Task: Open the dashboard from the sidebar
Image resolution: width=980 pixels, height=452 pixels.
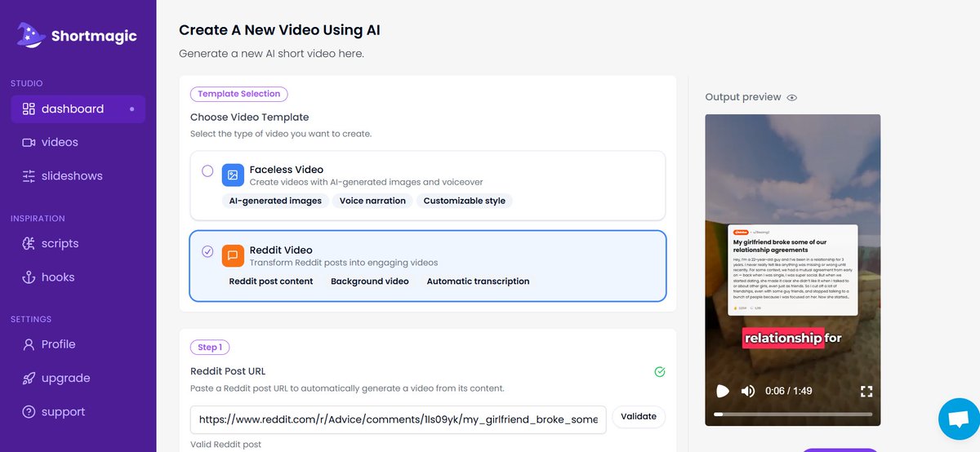Action: [72, 109]
